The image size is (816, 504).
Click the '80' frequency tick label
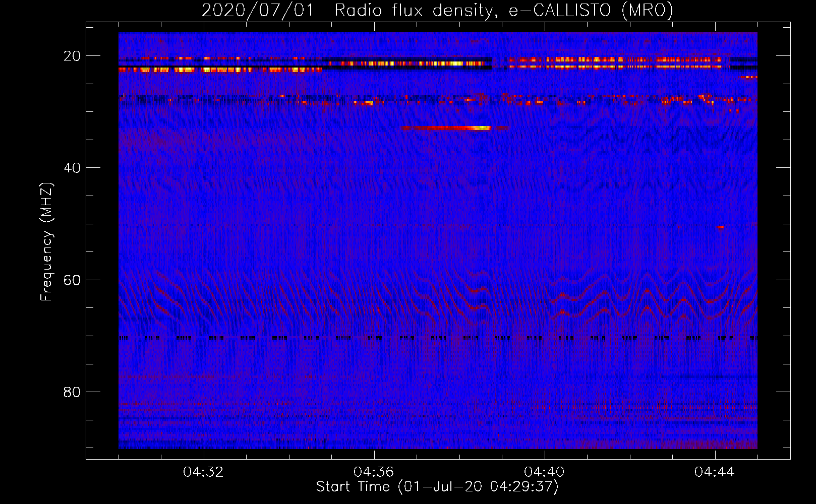point(72,392)
